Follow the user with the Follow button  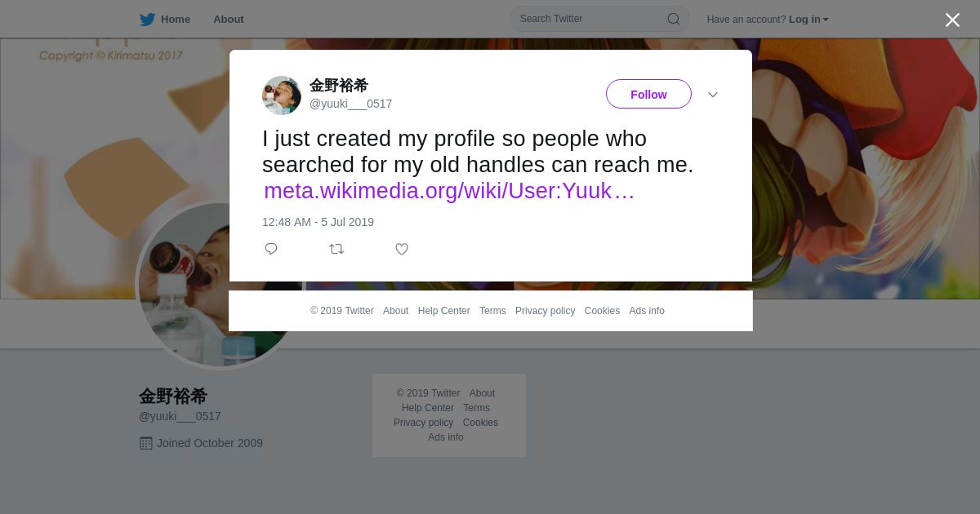pos(648,95)
